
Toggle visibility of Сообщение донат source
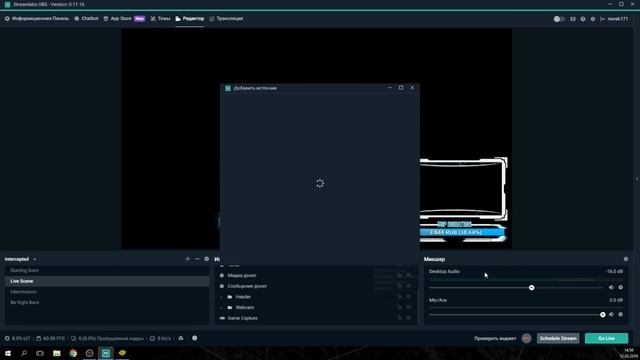(x=409, y=286)
